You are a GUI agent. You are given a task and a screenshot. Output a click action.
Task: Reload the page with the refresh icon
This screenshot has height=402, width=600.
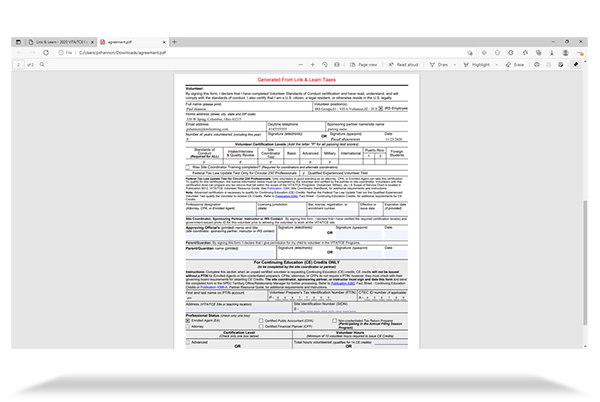(x=46, y=52)
